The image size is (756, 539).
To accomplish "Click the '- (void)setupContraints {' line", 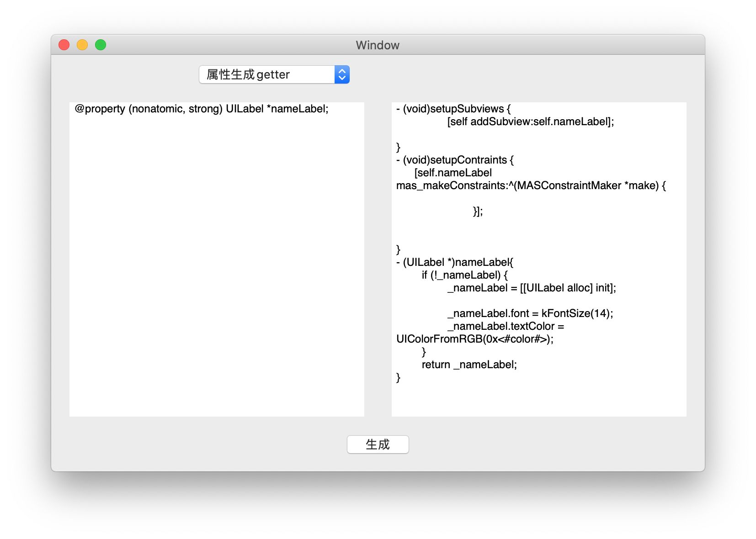I will pos(455,160).
